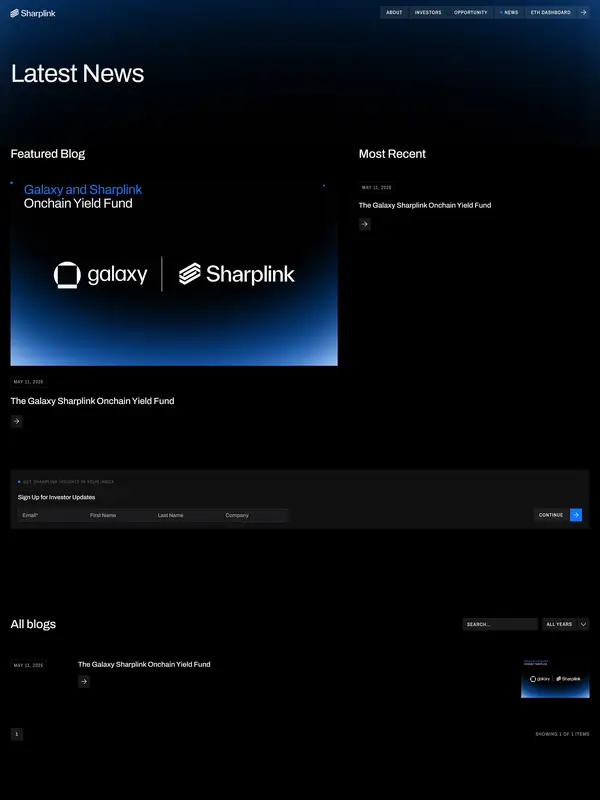The image size is (600, 800).
Task: Click the arrow button under the featured blog title
Action: pos(17,421)
